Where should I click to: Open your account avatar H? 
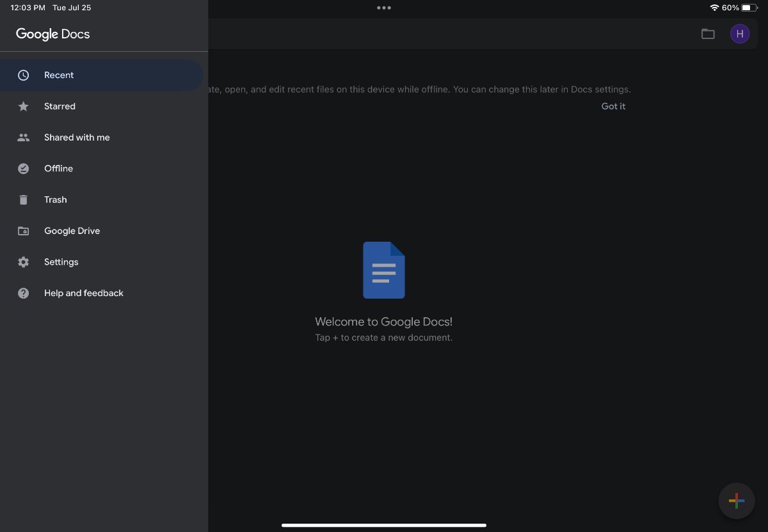[740, 34]
